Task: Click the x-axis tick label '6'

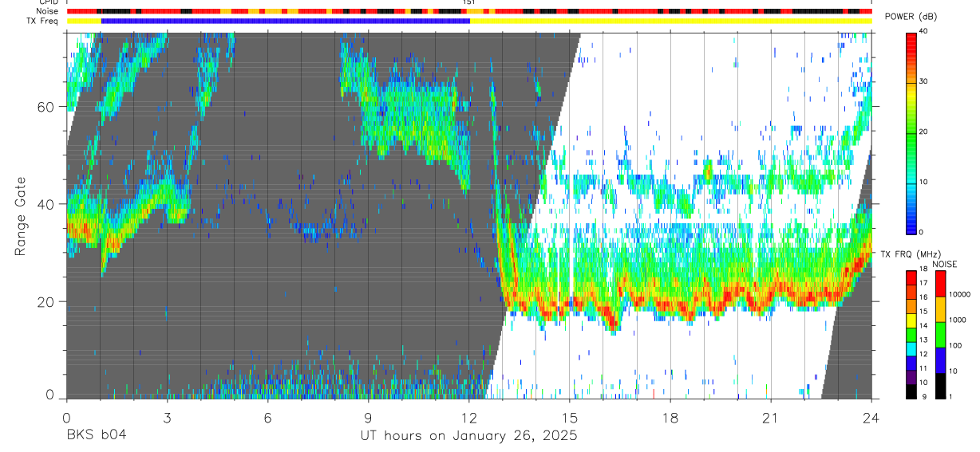Action: (267, 418)
